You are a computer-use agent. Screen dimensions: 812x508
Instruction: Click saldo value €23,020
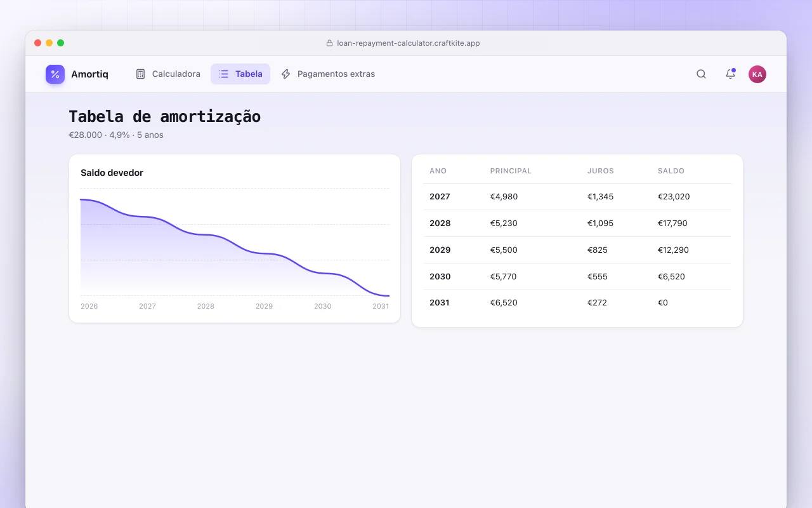click(674, 197)
